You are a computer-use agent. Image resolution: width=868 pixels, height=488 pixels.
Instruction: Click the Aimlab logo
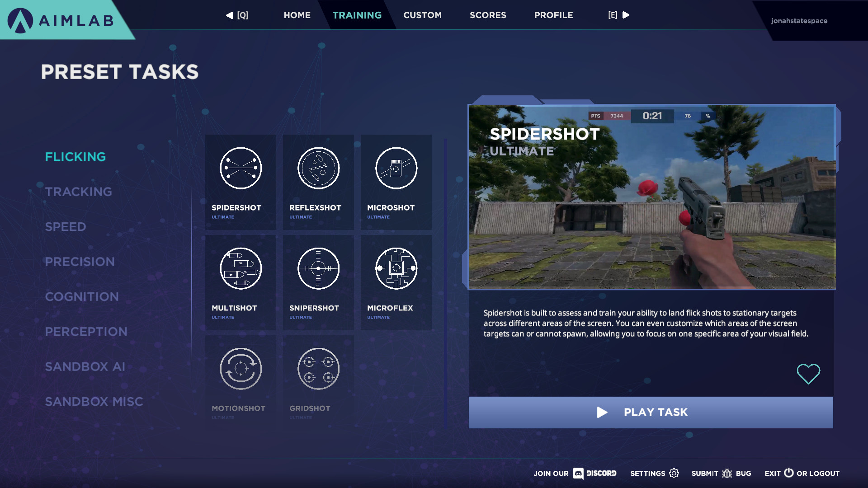(x=61, y=20)
